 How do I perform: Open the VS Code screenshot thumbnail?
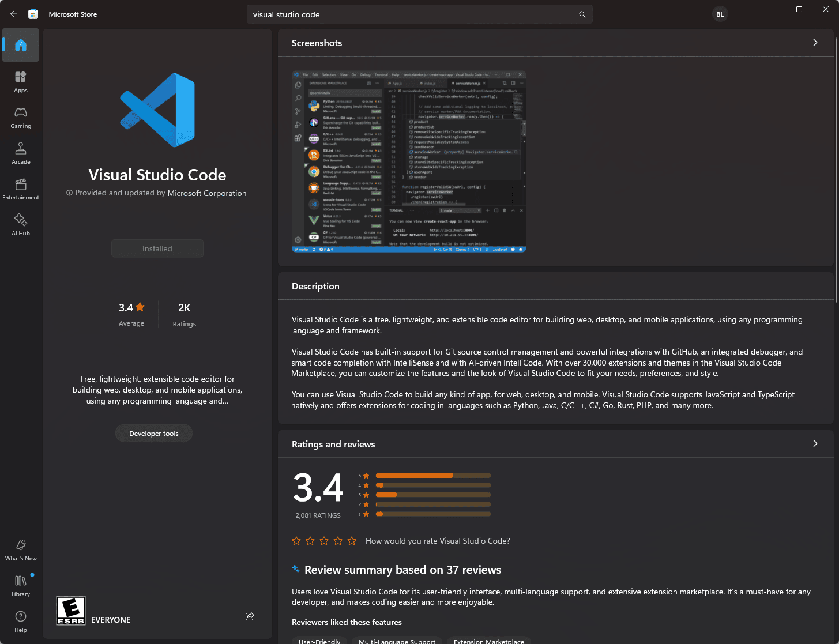409,161
